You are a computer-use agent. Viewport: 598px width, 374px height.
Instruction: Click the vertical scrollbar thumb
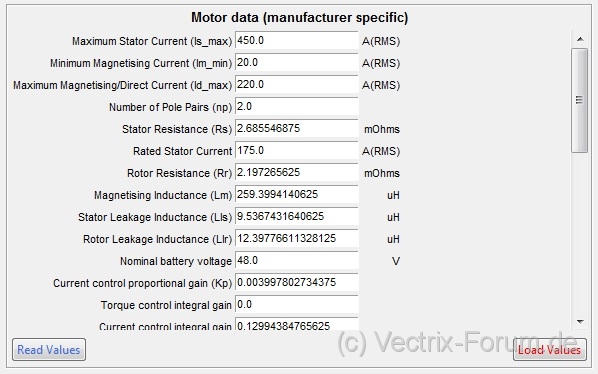pos(580,100)
